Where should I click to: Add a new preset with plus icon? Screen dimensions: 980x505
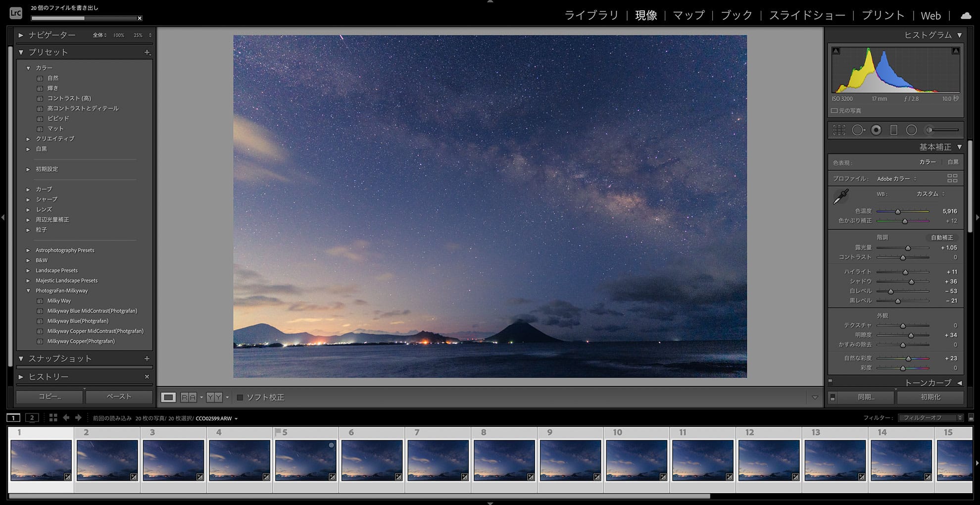pos(147,52)
